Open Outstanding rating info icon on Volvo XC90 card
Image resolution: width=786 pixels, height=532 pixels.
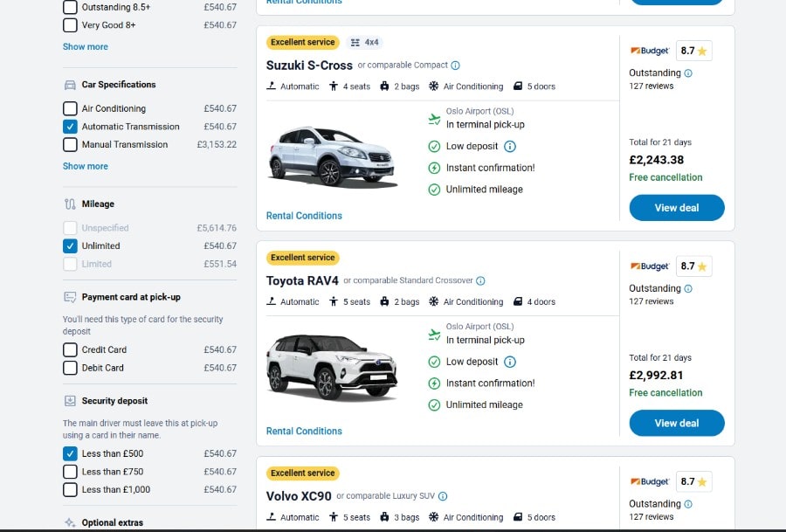tap(688, 504)
